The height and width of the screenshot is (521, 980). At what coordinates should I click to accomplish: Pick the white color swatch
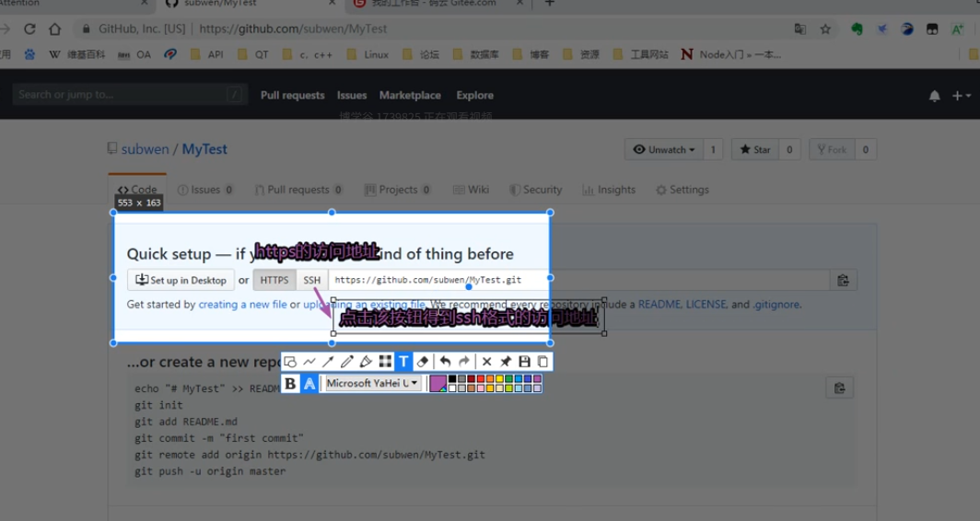click(x=452, y=388)
